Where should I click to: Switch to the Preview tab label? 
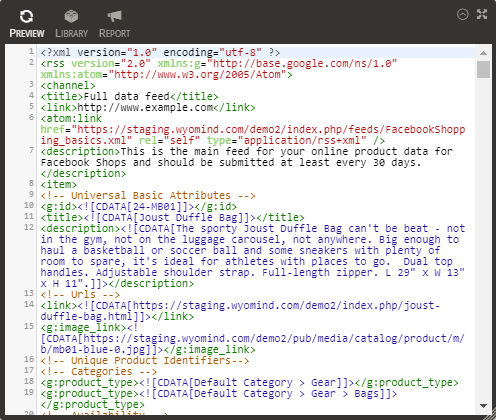[x=27, y=33]
